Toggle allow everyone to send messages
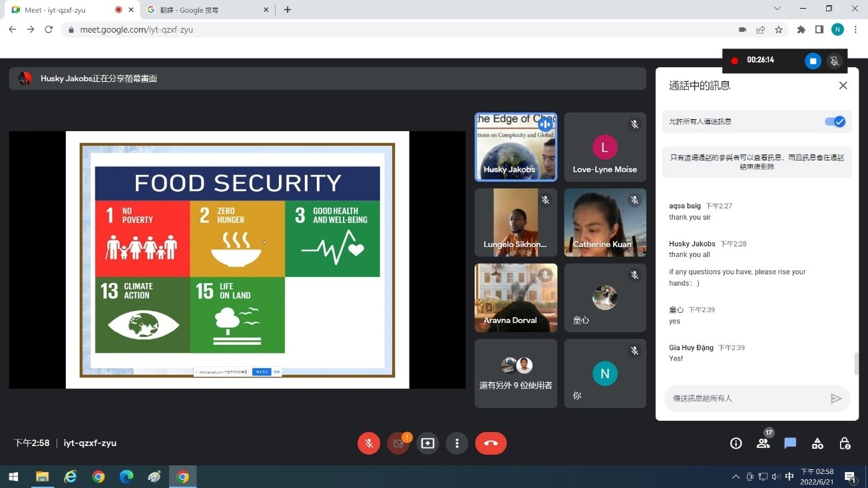Viewport: 868px width, 488px height. tap(835, 122)
